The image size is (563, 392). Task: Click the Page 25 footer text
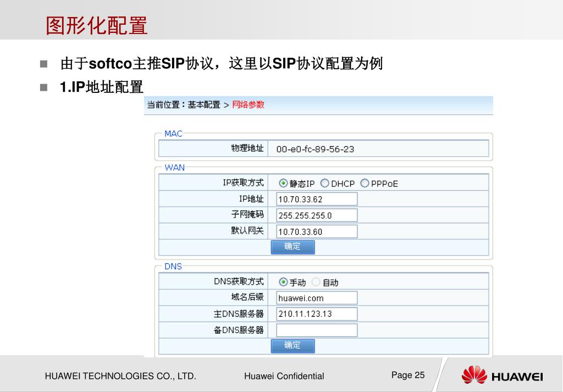408,375
